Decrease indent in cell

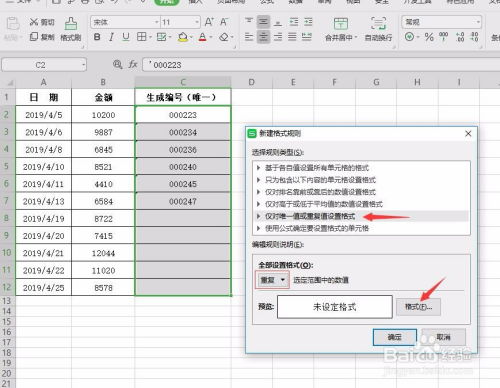click(x=294, y=22)
